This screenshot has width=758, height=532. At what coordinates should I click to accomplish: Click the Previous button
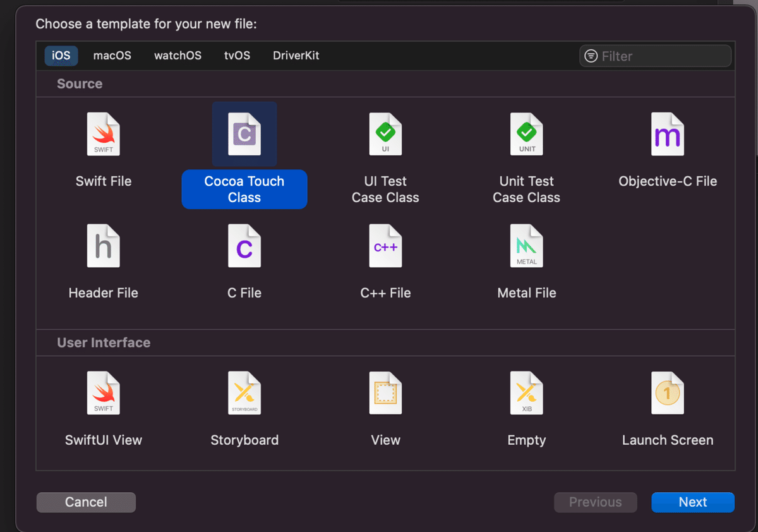tap(596, 502)
